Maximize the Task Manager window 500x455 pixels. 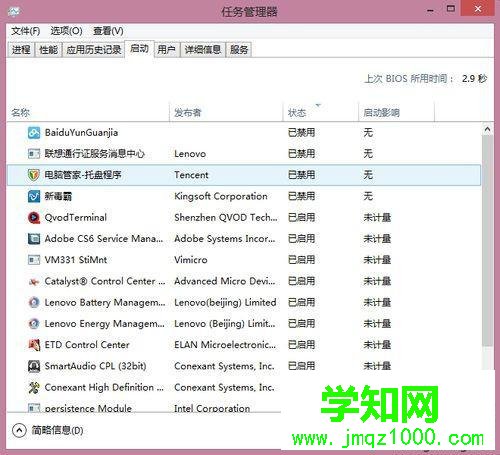click(451, 9)
